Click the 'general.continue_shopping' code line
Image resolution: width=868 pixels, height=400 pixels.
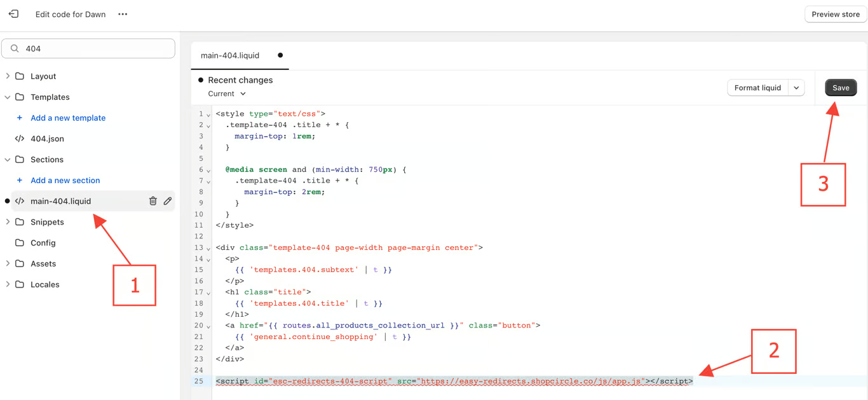coord(323,337)
